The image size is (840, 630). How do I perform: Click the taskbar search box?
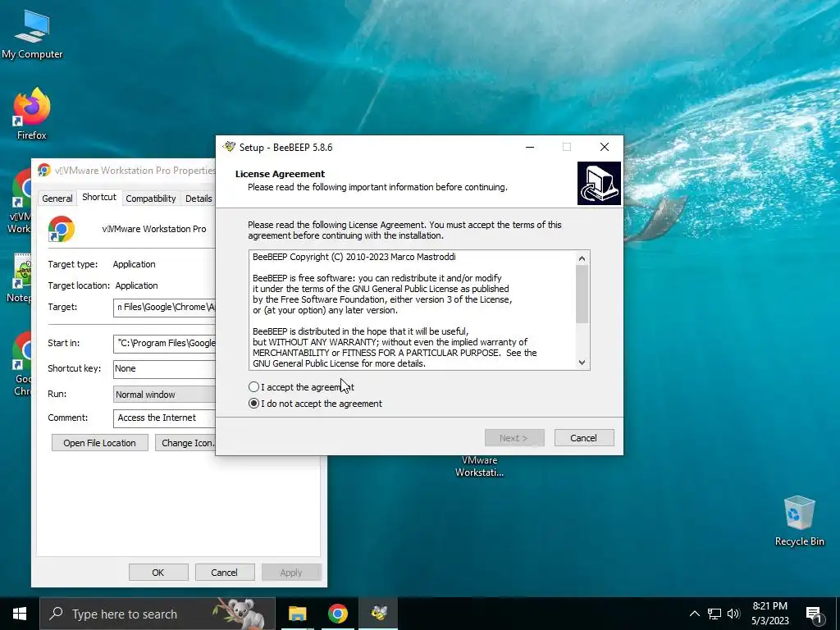pos(157,614)
